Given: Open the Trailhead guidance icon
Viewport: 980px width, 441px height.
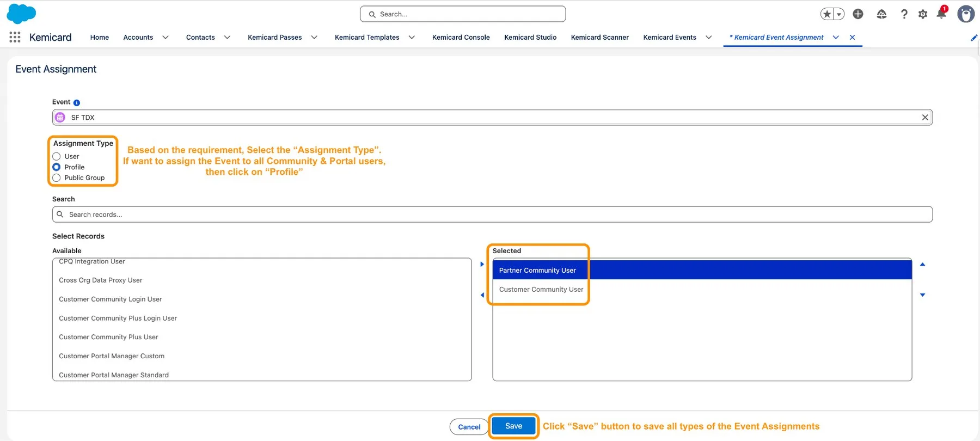Looking at the screenshot, I should pos(881,14).
